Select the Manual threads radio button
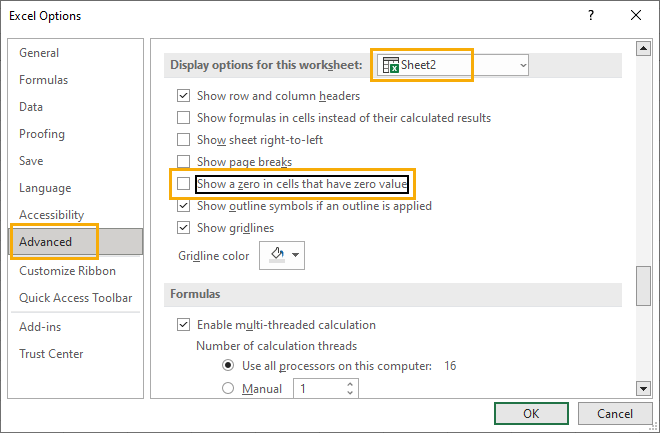 click(x=228, y=388)
